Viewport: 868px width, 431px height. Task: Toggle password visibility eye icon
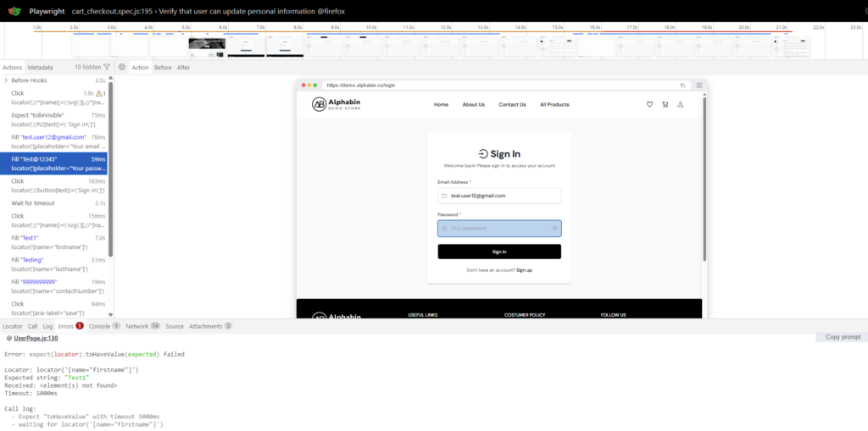[554, 229]
